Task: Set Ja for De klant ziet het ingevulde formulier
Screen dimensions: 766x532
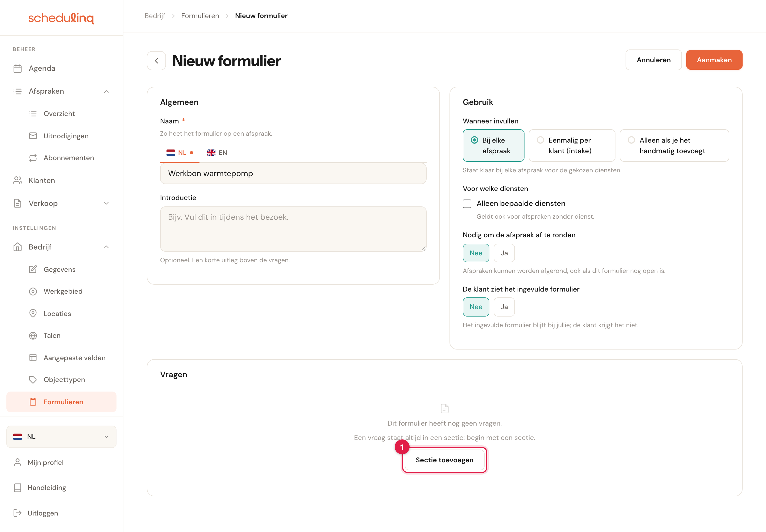Action: click(x=504, y=307)
